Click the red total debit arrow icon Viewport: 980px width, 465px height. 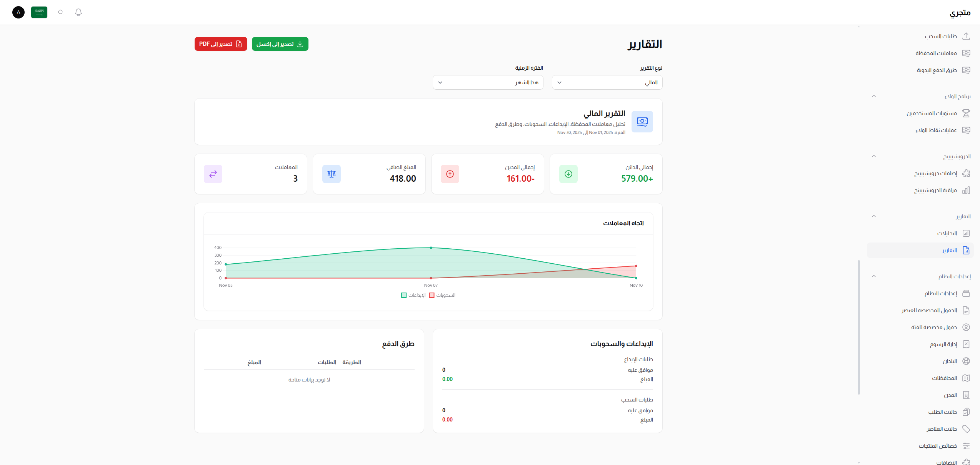(x=450, y=174)
